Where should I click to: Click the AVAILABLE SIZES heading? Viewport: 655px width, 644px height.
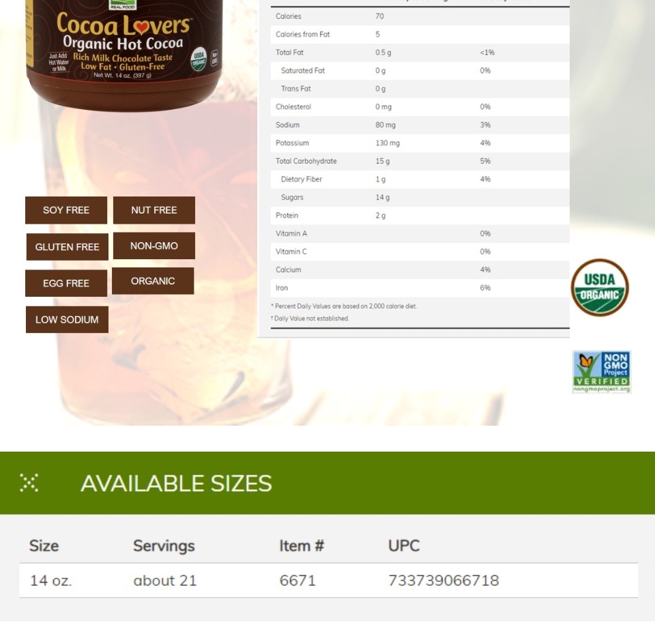click(176, 483)
